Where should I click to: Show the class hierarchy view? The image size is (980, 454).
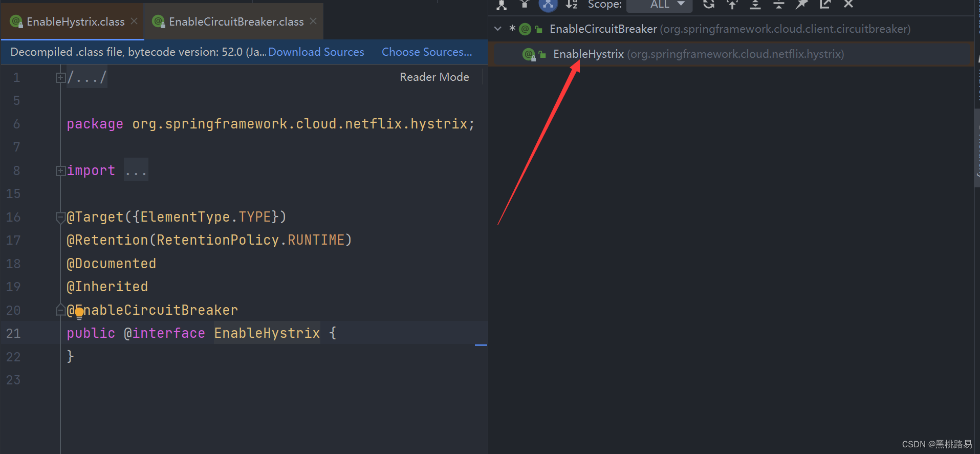click(502, 5)
